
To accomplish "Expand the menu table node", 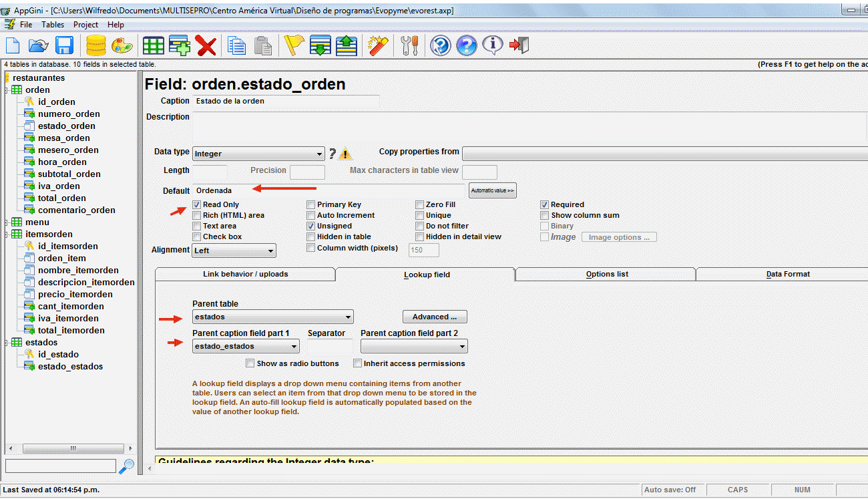I will 6,222.
